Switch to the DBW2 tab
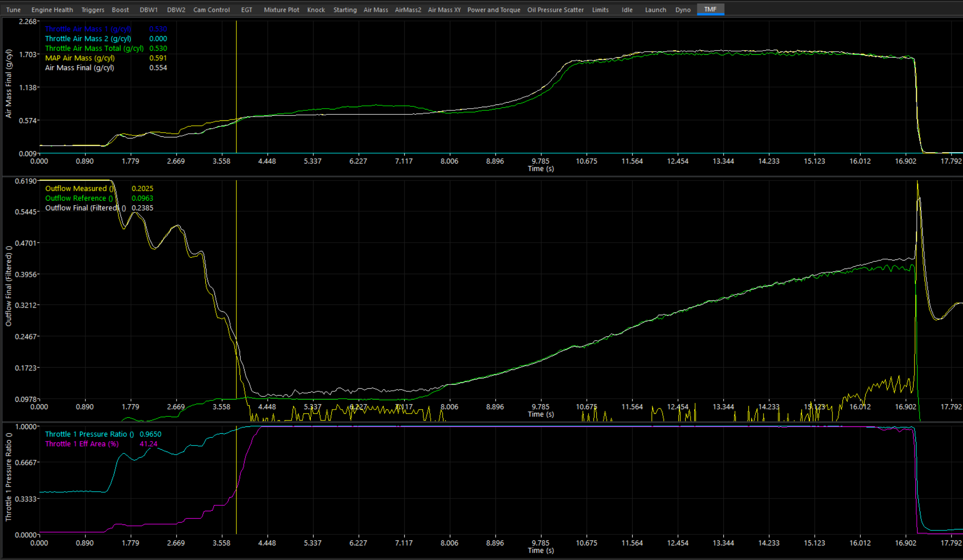963x560 pixels. point(176,9)
